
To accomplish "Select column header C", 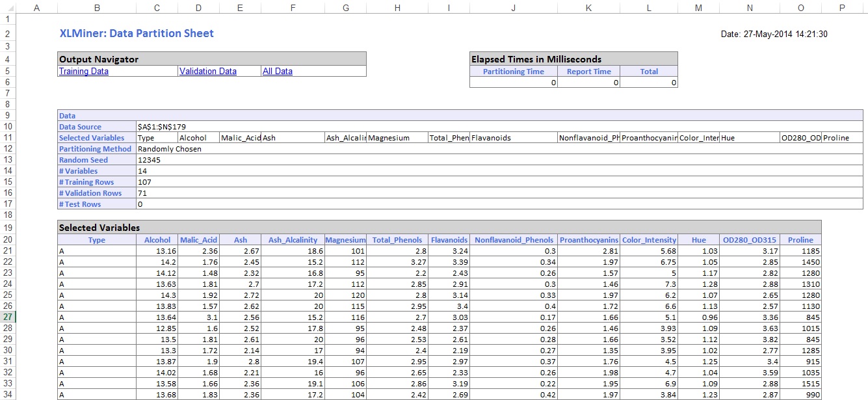I will (157, 8).
